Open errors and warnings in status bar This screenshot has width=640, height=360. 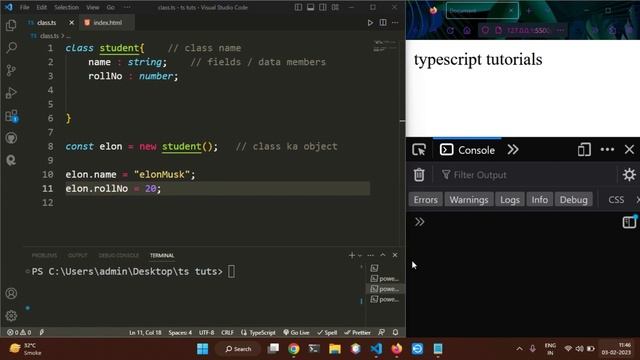pos(19,333)
